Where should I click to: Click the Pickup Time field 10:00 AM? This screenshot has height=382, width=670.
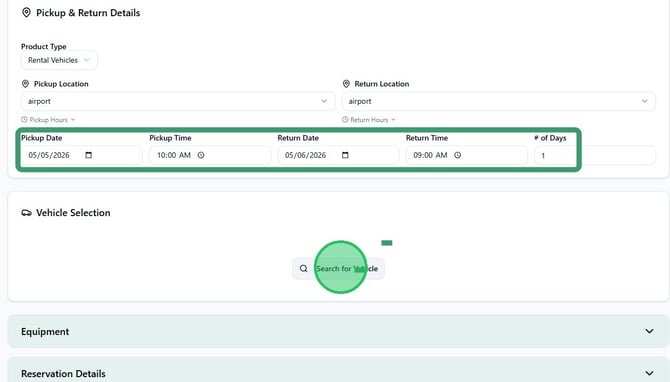pos(210,155)
